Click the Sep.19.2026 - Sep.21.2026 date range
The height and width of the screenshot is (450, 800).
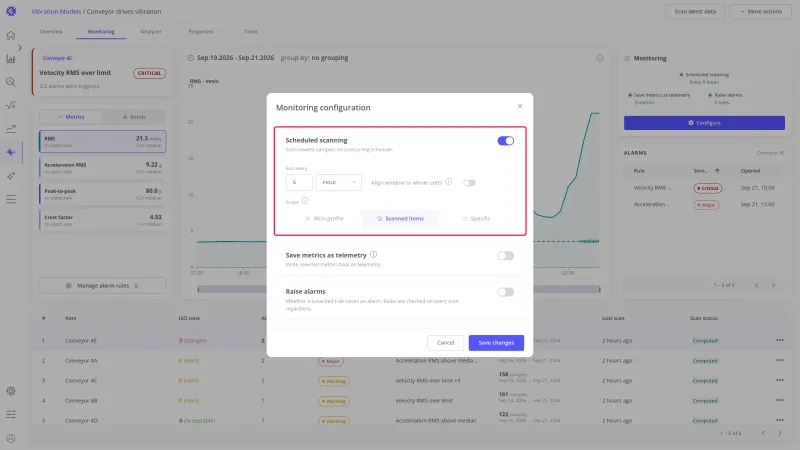point(236,58)
